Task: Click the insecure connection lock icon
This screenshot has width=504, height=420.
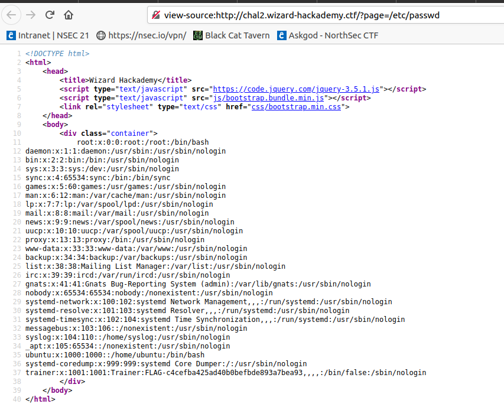Action: coord(156,15)
